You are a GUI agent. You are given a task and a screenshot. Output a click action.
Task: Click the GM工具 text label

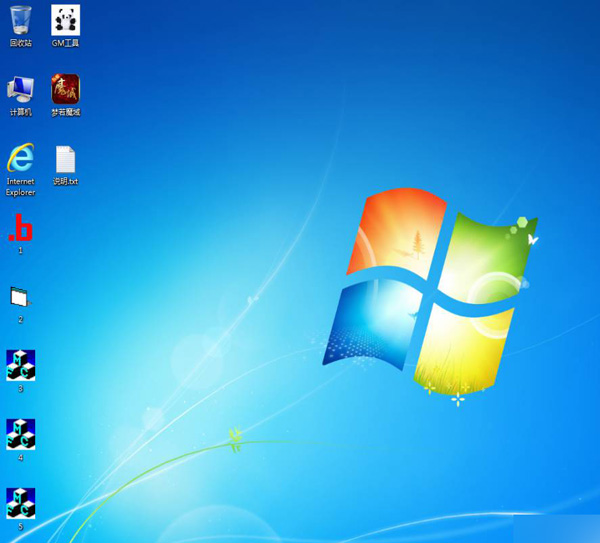tap(65, 43)
